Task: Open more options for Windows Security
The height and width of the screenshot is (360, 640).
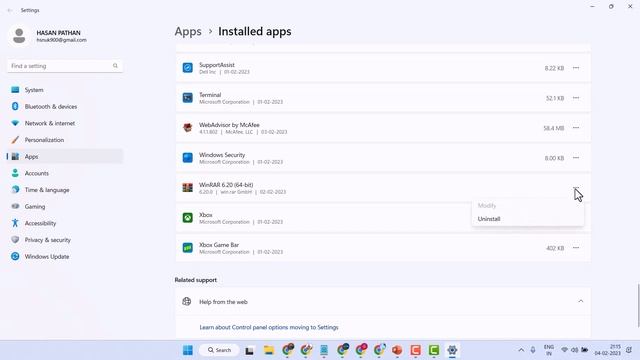Action: (576, 158)
